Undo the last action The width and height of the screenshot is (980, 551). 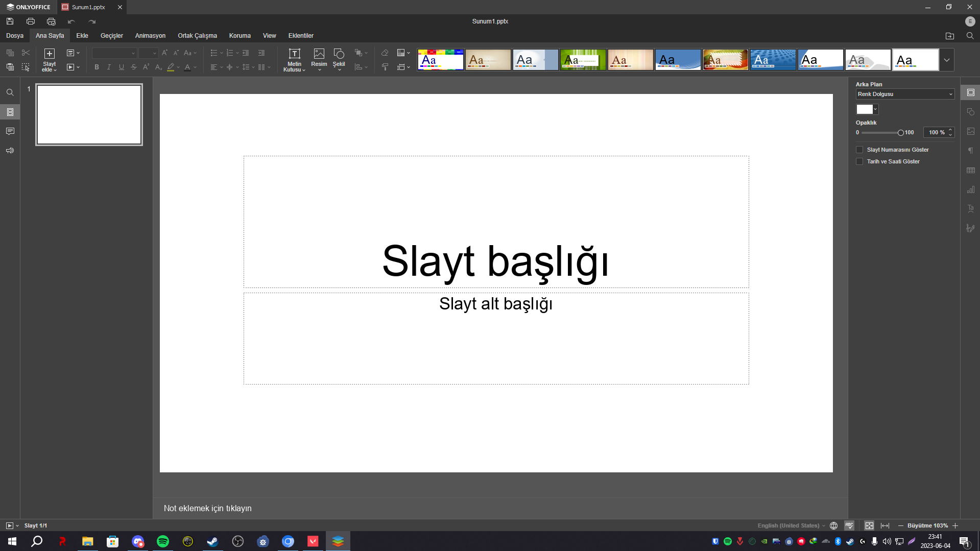(71, 21)
